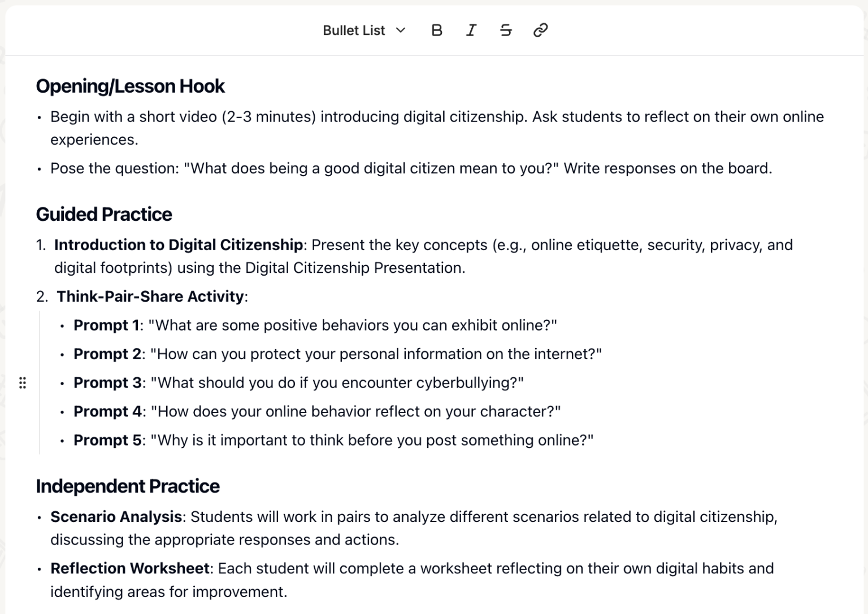Image resolution: width=868 pixels, height=614 pixels.
Task: Click the 'Begin with a short video' bullet
Action: [437, 117]
